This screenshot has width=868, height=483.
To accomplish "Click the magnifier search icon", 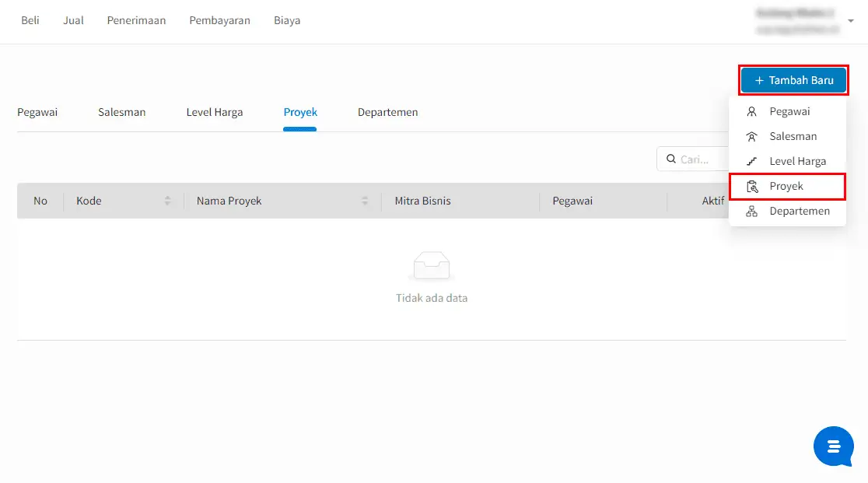I will pyautogui.click(x=671, y=159).
